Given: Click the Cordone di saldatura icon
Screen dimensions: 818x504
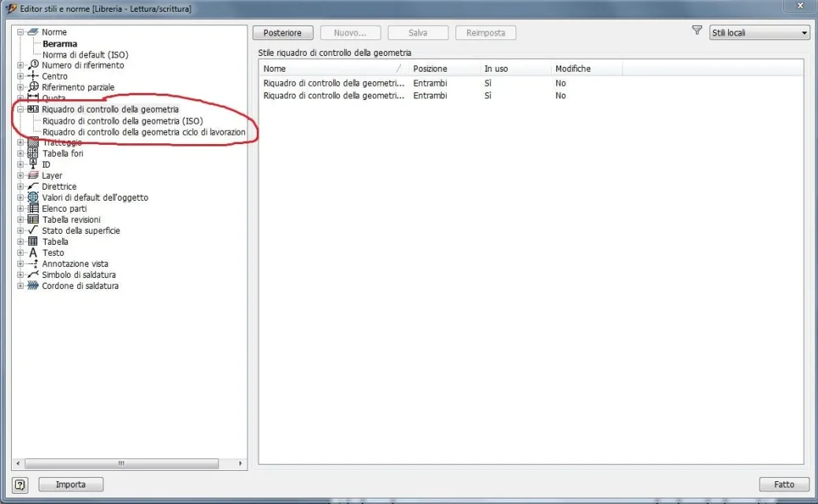Looking at the screenshot, I should click(x=33, y=286).
